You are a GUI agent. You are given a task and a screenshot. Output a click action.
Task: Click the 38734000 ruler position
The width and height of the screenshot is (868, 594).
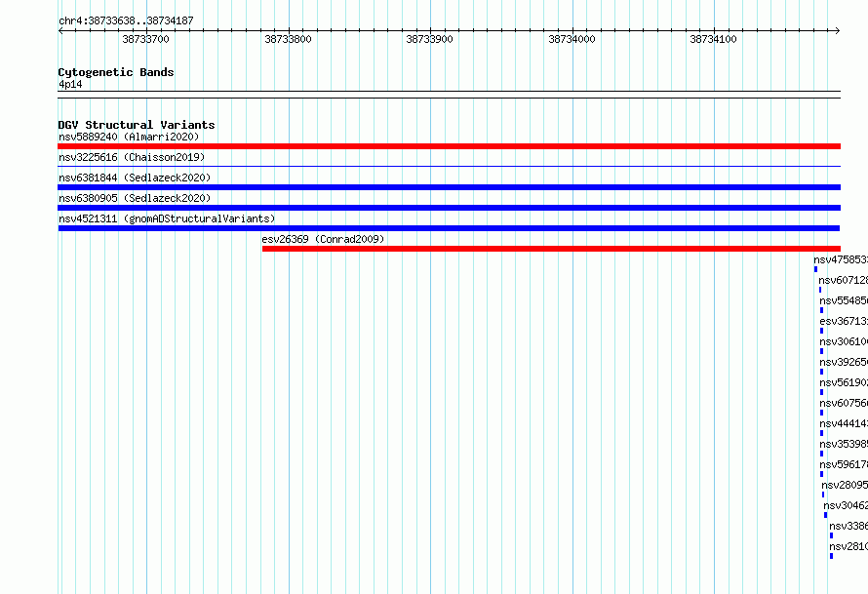point(572,39)
